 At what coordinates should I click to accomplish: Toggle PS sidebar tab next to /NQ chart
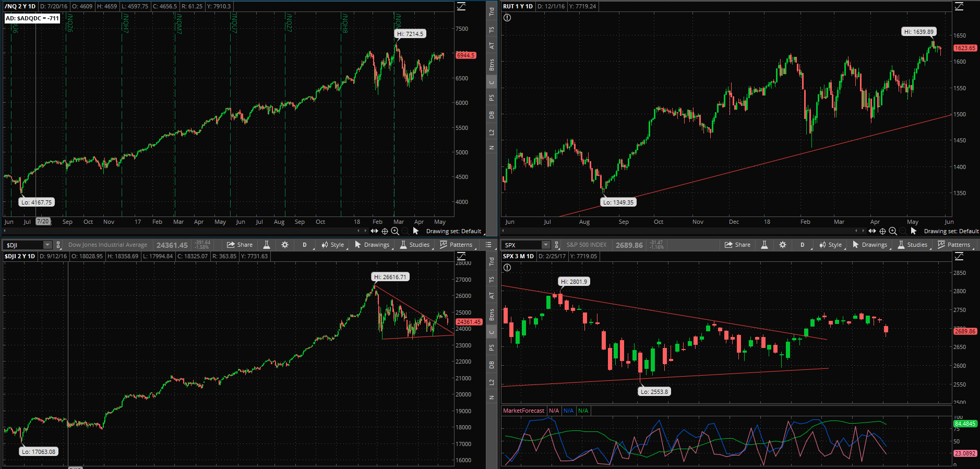point(492,98)
